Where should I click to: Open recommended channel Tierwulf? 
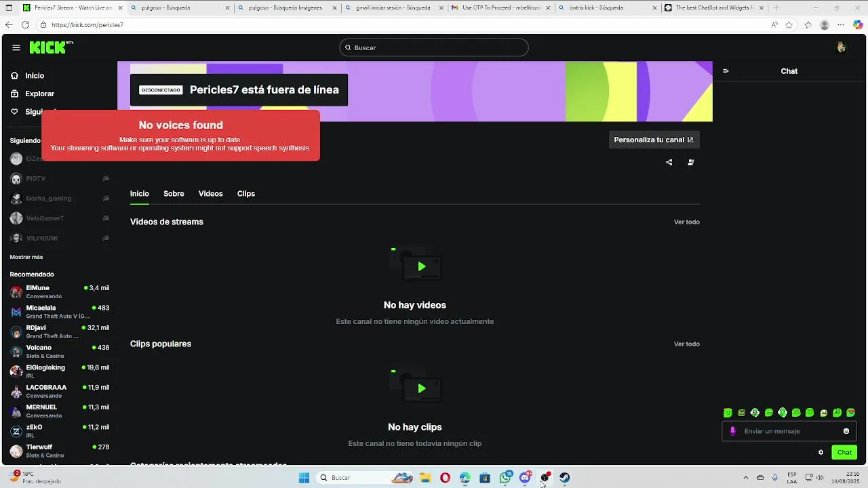pyautogui.click(x=60, y=451)
